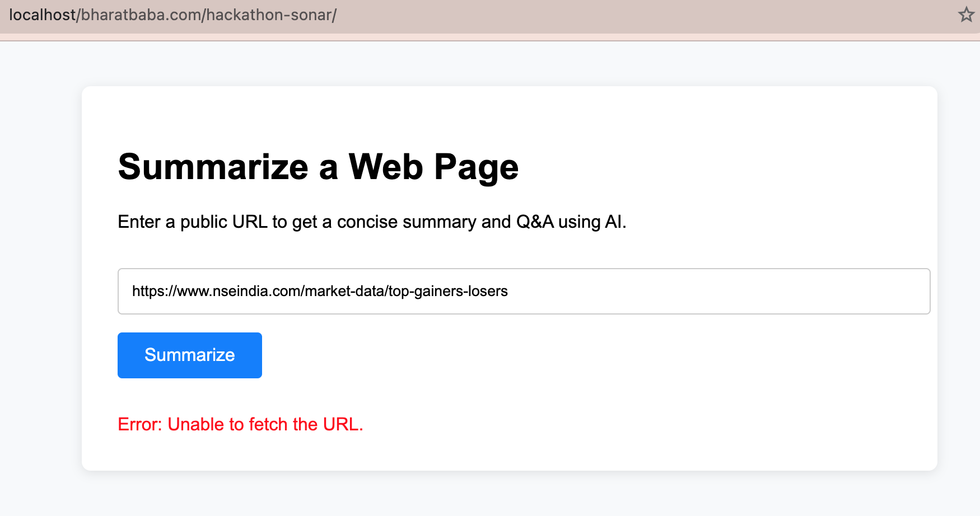Click the words "Web Page" in the heading

point(433,167)
